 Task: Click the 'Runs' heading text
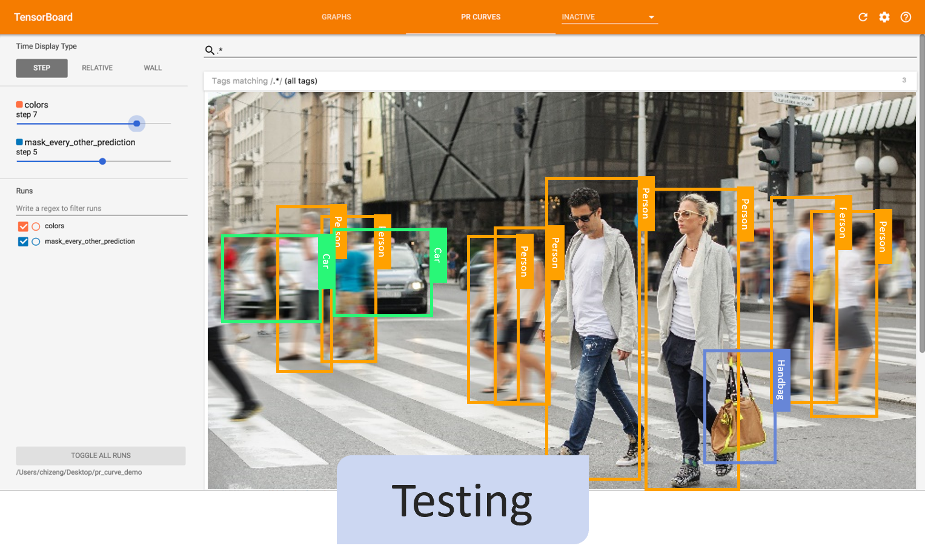click(24, 191)
